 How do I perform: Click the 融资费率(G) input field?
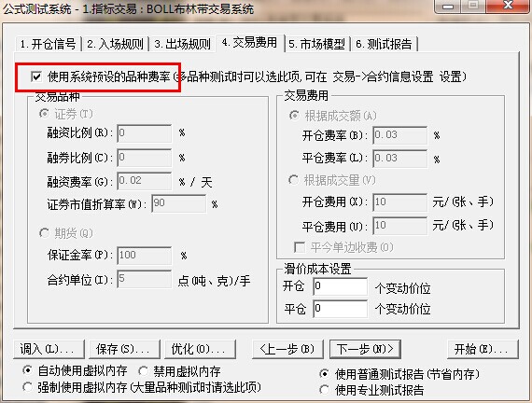coord(145,181)
